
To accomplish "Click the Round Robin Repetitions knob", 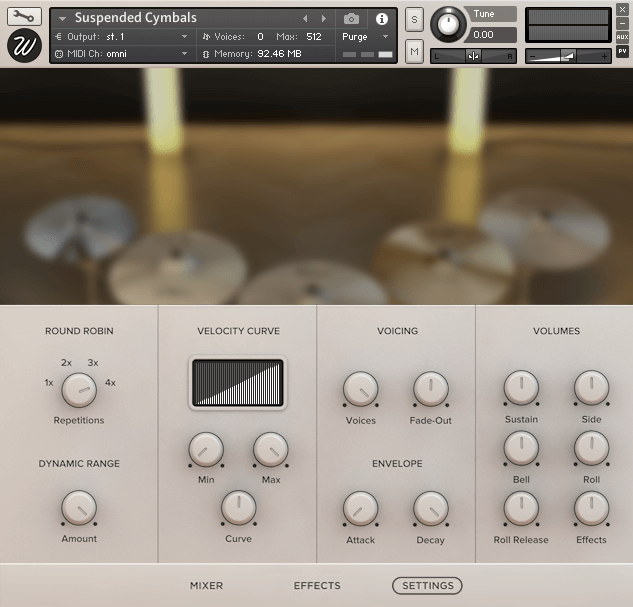I will pyautogui.click(x=79, y=390).
